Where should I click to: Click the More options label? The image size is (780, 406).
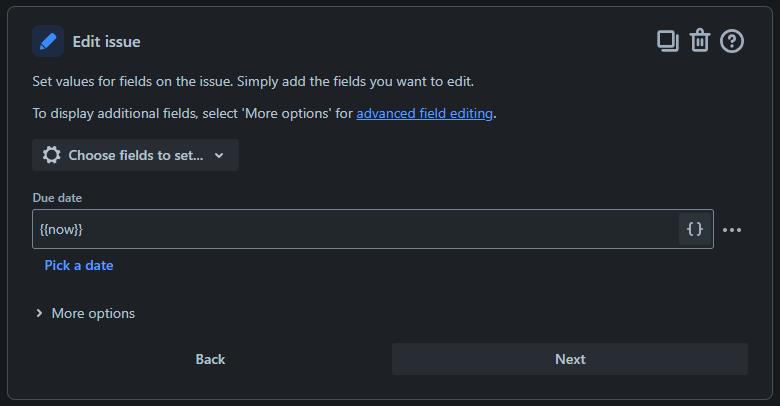[x=93, y=313]
